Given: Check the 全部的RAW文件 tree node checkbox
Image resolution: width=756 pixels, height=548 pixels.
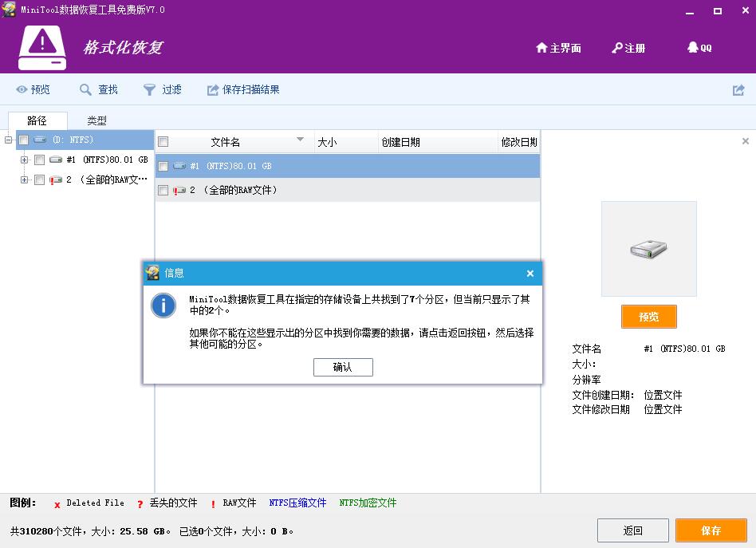Looking at the screenshot, I should tap(40, 180).
